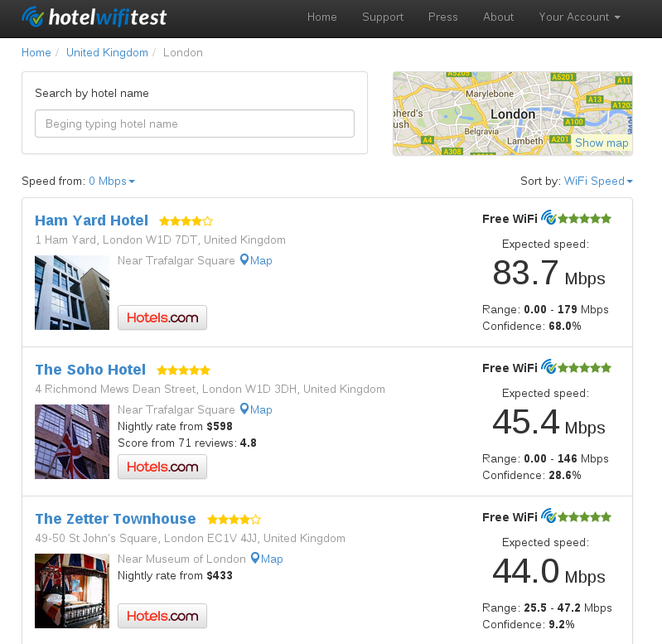Open The Soho Hotel title link

click(x=90, y=370)
